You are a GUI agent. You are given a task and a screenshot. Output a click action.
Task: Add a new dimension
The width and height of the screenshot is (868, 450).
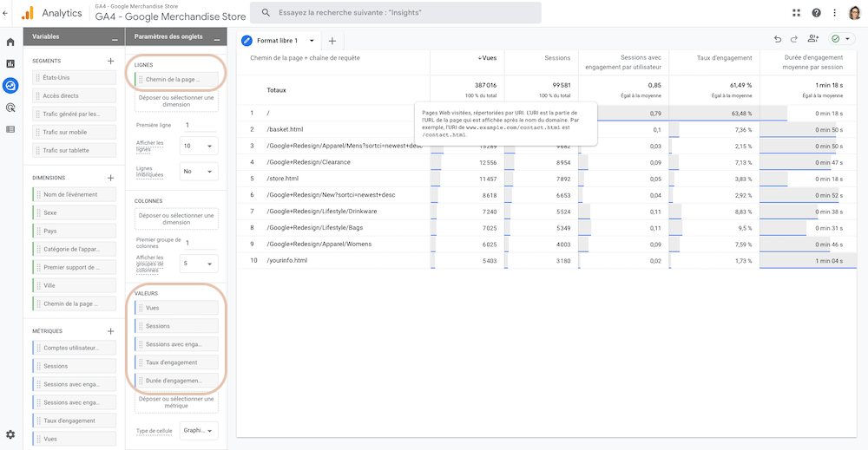(111, 178)
